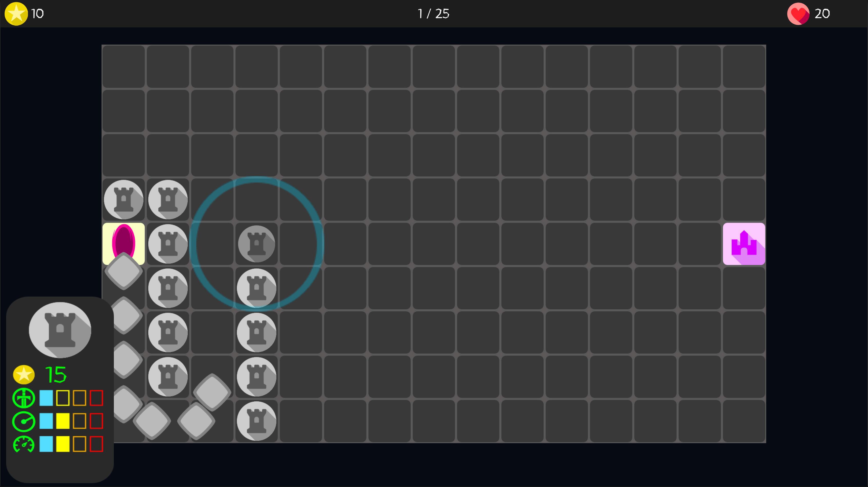Click the empty tile left of castle
The height and width of the screenshot is (487, 868).
click(700, 243)
